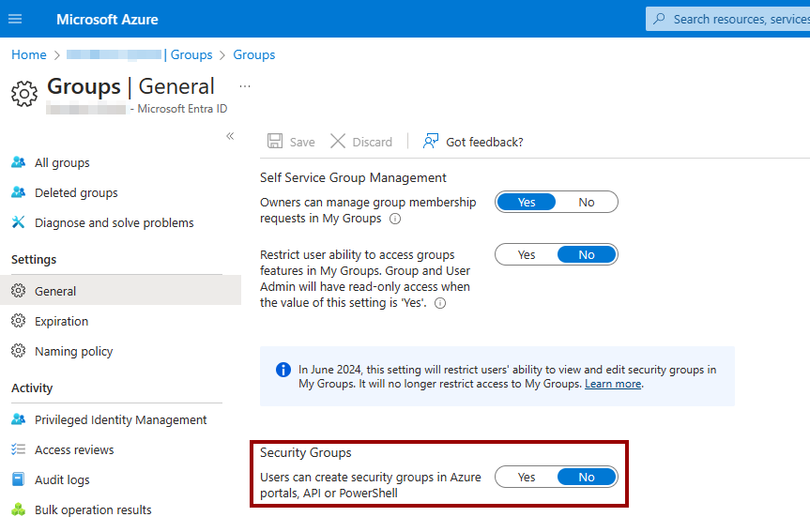Click the Bulk operation results icon

click(18, 509)
